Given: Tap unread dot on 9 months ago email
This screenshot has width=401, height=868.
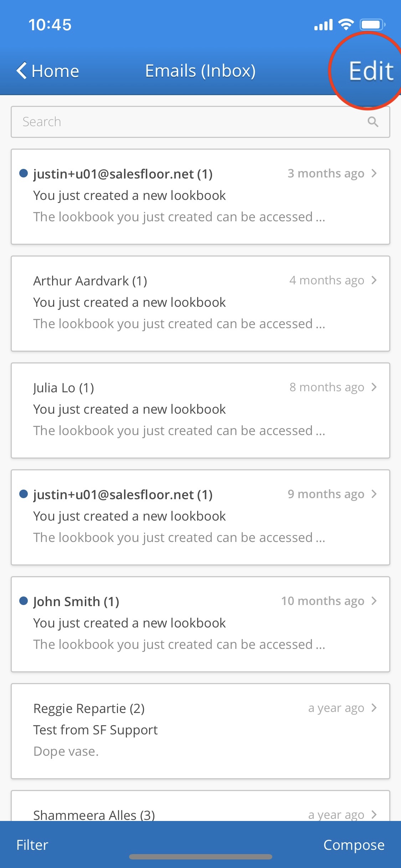Looking at the screenshot, I should click(x=24, y=494).
